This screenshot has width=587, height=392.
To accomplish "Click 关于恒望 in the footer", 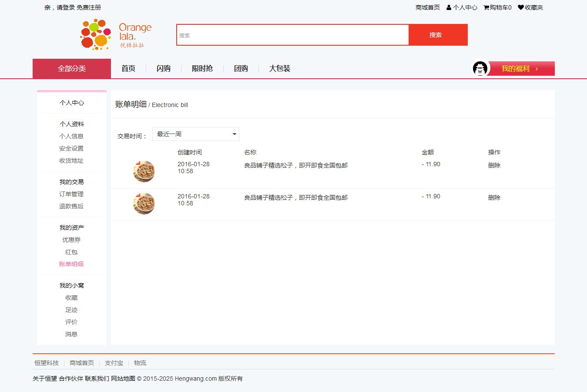I will (45, 379).
